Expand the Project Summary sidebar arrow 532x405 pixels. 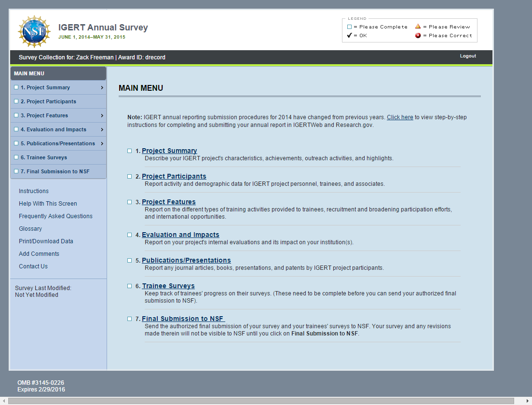pos(102,88)
